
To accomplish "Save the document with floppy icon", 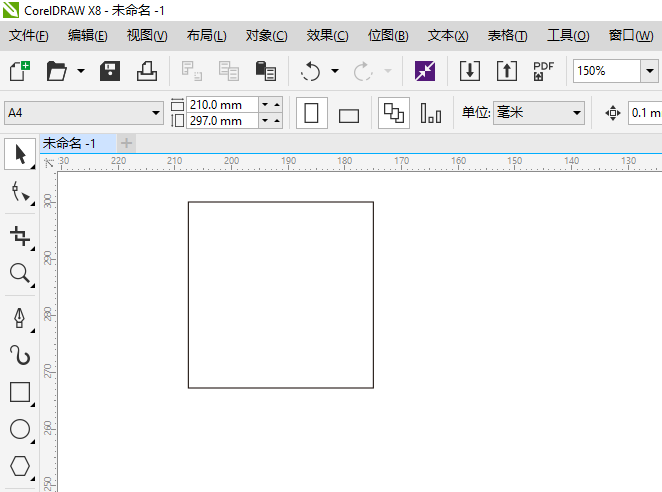I will (110, 71).
